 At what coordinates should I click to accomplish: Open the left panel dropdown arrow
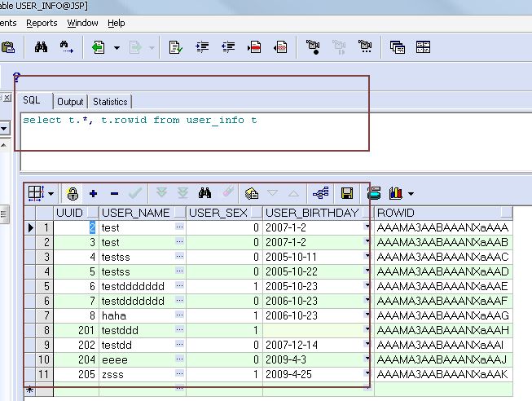(4, 128)
